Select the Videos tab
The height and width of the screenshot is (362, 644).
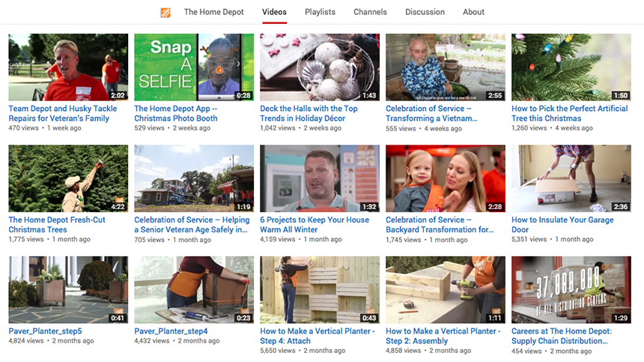pyautogui.click(x=274, y=12)
